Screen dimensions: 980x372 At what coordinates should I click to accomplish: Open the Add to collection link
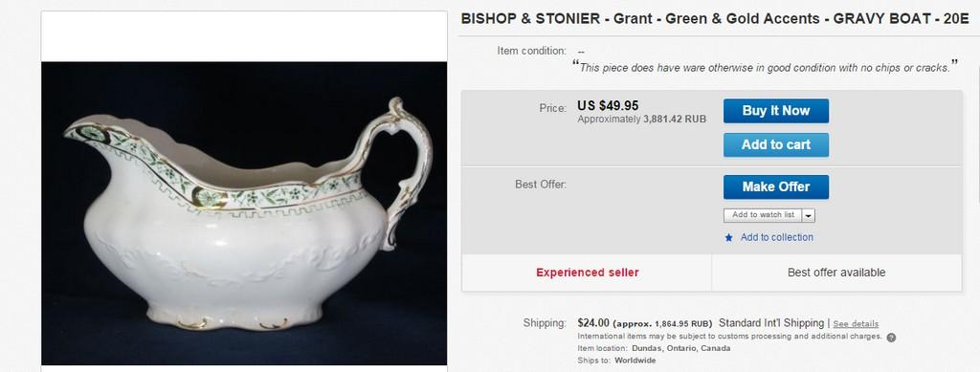[x=777, y=237]
